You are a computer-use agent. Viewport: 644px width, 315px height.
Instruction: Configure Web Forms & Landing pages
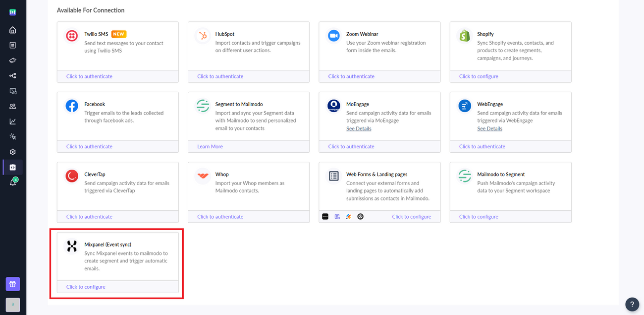point(412,217)
